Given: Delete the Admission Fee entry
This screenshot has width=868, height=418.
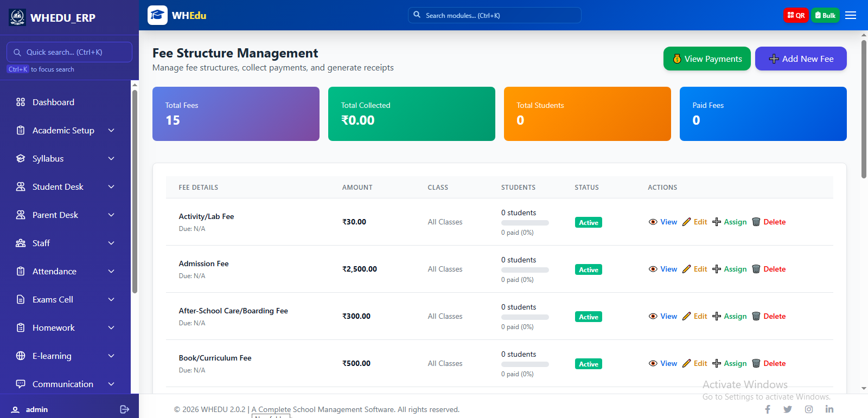Looking at the screenshot, I should [x=769, y=269].
